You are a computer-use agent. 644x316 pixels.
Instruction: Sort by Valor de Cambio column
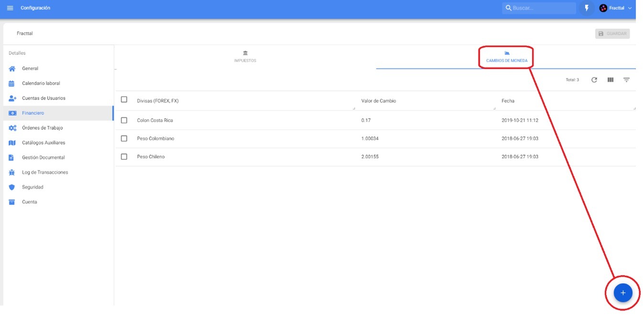coord(379,101)
